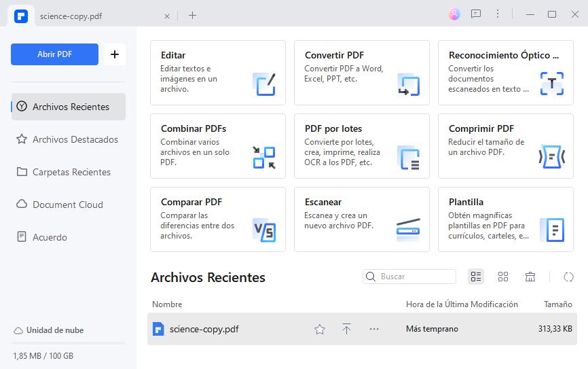Image resolution: width=588 pixels, height=369 pixels.
Task: Open more options for science-copy.pdf
Action: [x=374, y=329]
